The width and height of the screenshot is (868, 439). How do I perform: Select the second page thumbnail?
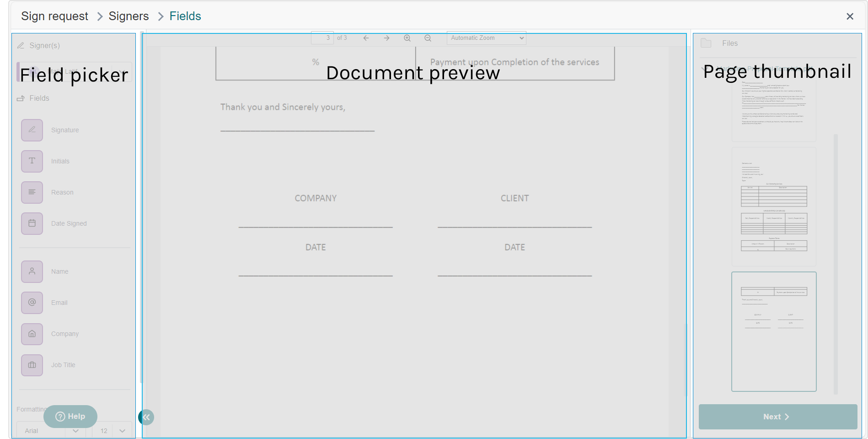point(774,206)
